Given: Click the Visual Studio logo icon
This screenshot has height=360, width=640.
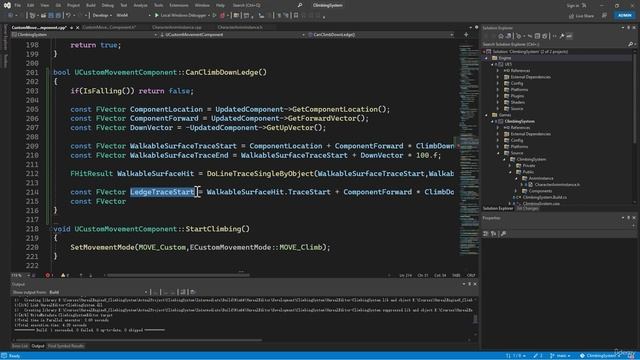Looking at the screenshot, I should 7,5.
